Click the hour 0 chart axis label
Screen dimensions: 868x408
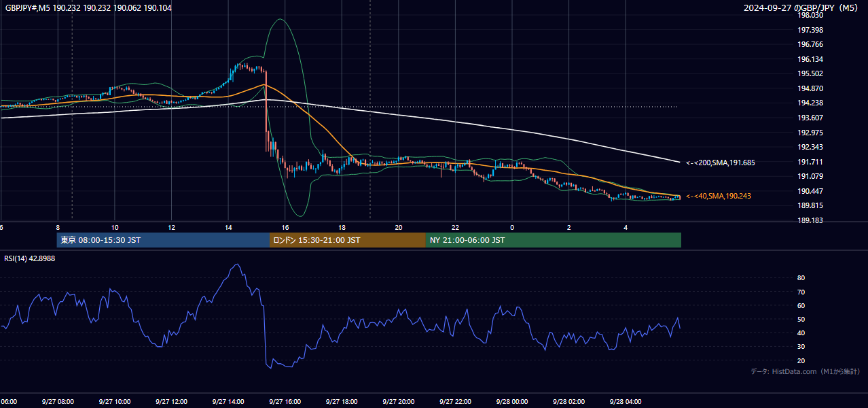click(512, 227)
